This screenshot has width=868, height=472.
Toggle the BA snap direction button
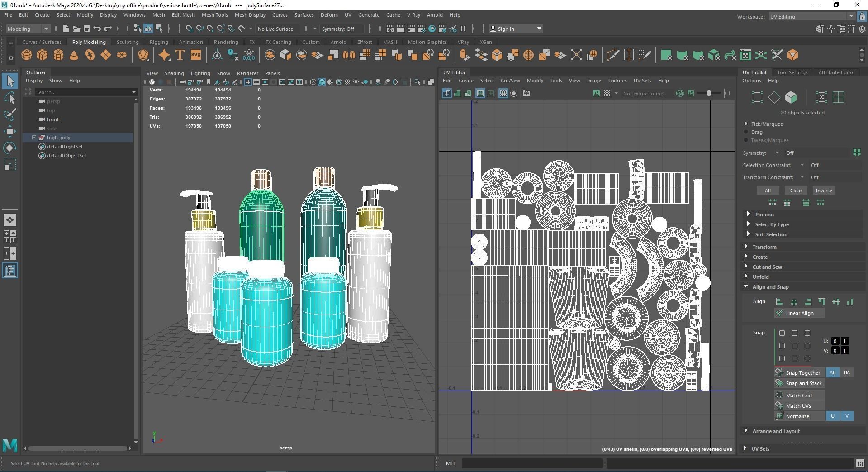pyautogui.click(x=847, y=372)
